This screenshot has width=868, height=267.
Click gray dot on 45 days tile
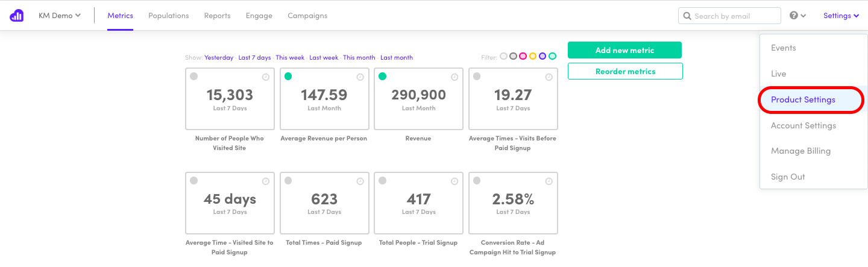pos(193,181)
